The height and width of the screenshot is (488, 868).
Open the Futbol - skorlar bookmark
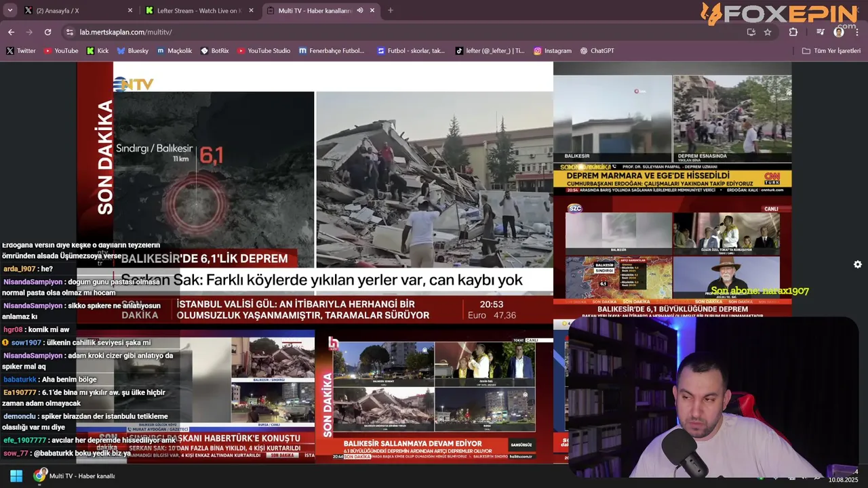pos(412,51)
